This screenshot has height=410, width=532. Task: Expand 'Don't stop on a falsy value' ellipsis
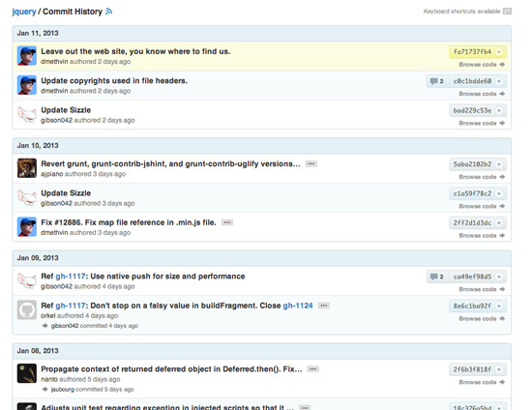coord(324,306)
